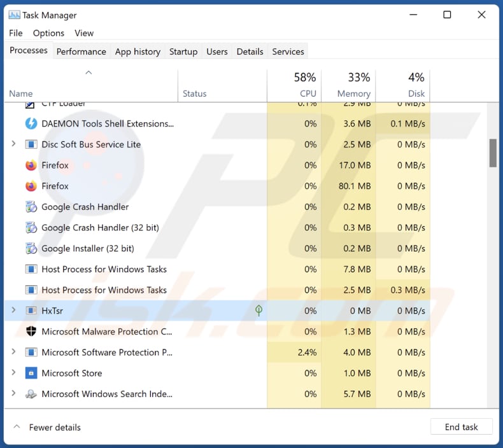Screen dimensions: 503x448
Task: Expand Microsoft Windows Search Indexer group
Action: pyautogui.click(x=13, y=393)
